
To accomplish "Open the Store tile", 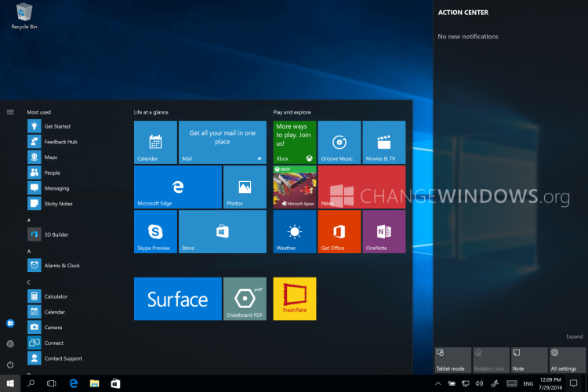I will (223, 231).
